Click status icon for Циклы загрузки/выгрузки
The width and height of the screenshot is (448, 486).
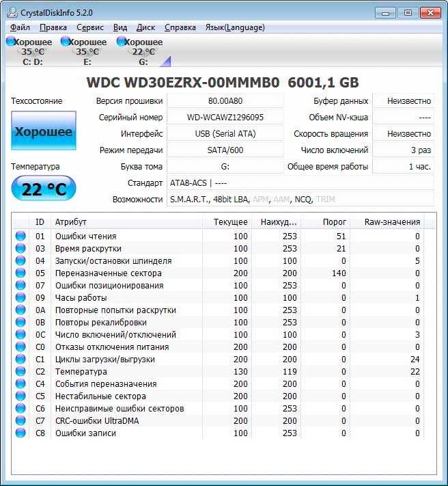pyautogui.click(x=20, y=359)
